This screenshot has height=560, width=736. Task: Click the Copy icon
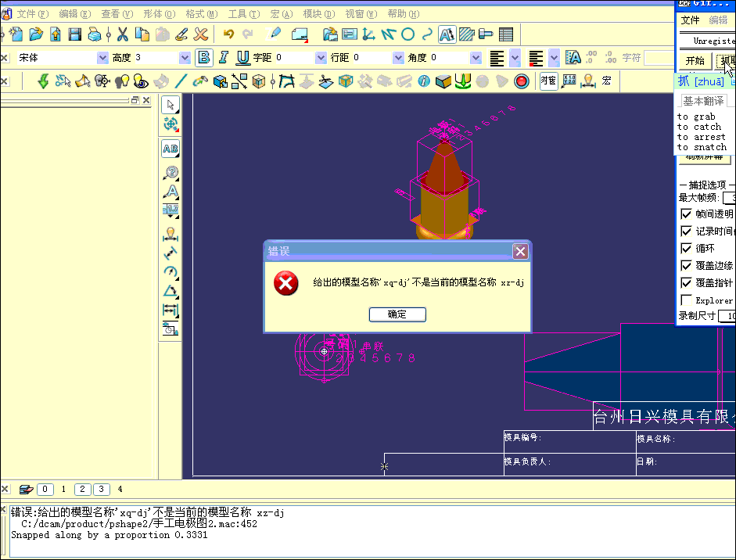[x=142, y=34]
